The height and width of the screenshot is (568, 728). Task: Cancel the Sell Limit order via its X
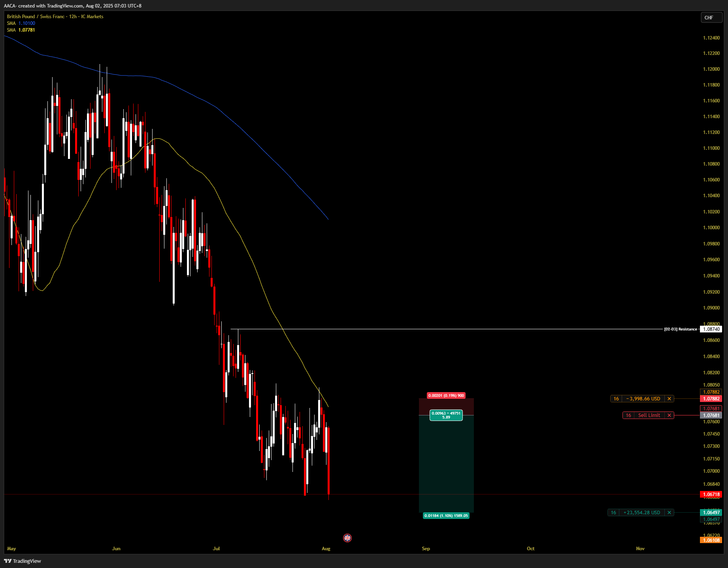669,415
